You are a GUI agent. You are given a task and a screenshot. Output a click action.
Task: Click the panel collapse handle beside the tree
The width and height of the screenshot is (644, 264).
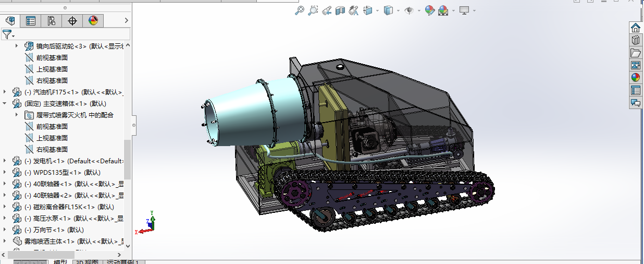[x=134, y=125]
